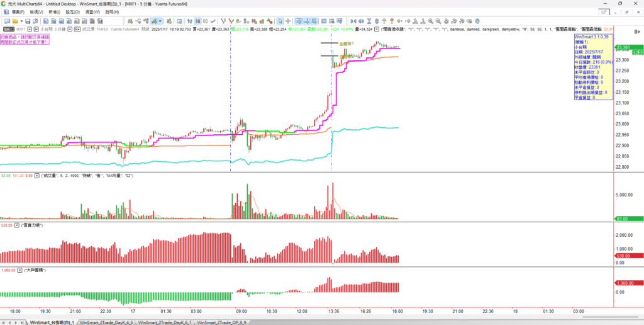Select the hand pan tool icon
This screenshot has width=644, height=325.
(477, 21)
